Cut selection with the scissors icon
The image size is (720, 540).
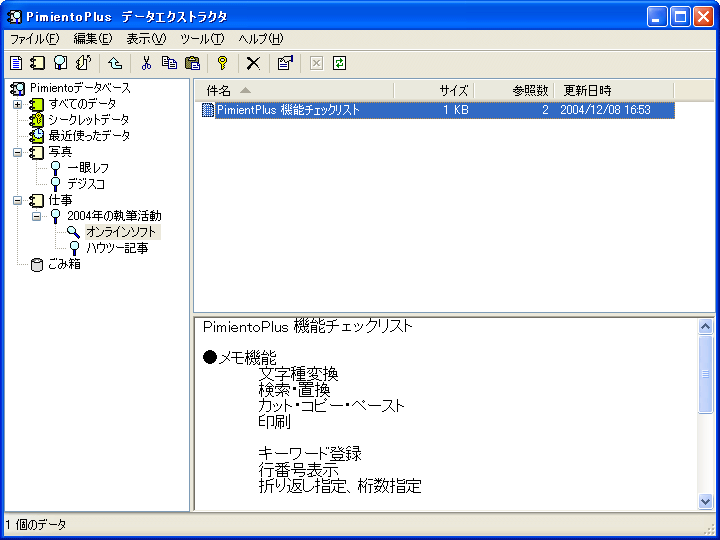(x=146, y=63)
